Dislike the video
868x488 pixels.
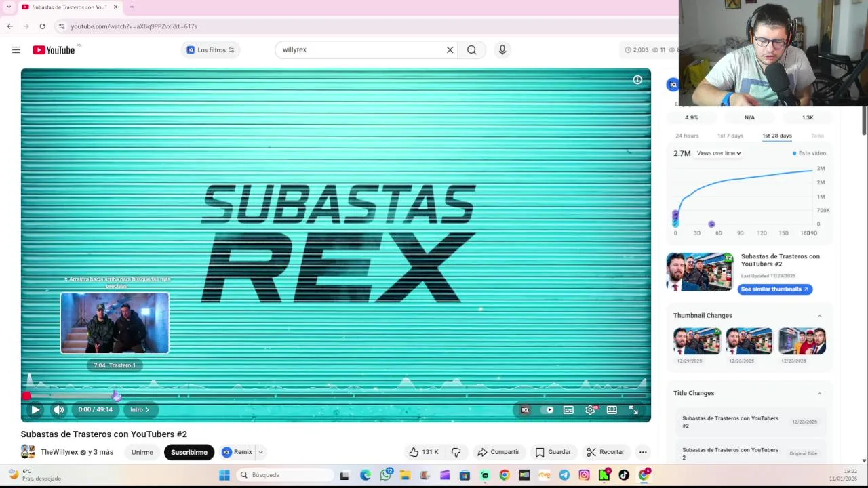(456, 452)
